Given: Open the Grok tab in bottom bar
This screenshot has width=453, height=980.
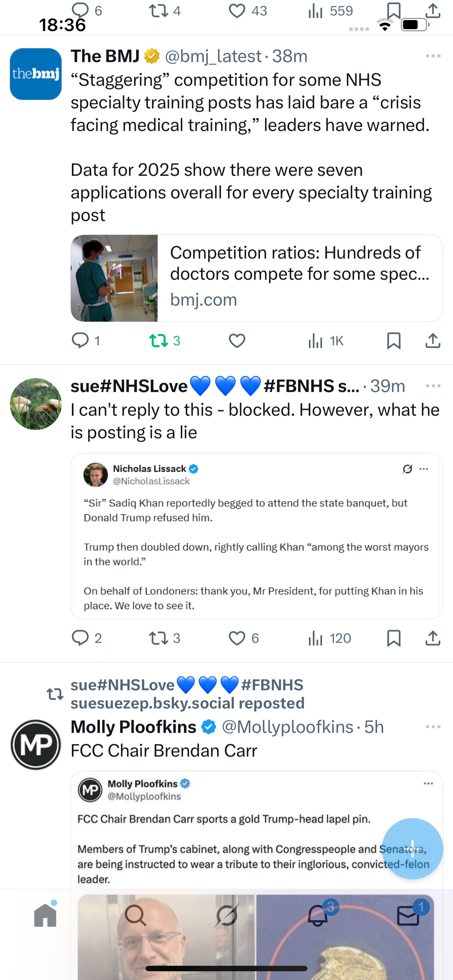Looking at the screenshot, I should pos(226,915).
